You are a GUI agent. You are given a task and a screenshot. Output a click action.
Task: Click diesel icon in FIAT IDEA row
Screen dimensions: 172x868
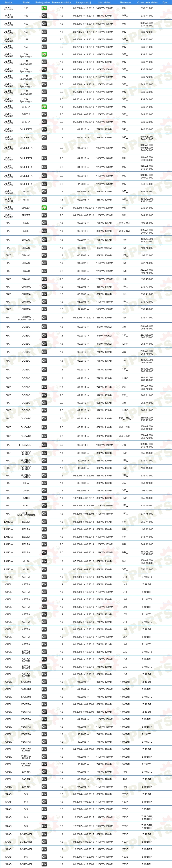(x=44, y=483)
